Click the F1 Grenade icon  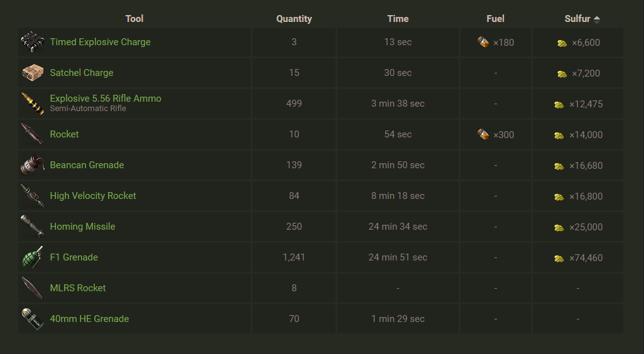(32, 257)
